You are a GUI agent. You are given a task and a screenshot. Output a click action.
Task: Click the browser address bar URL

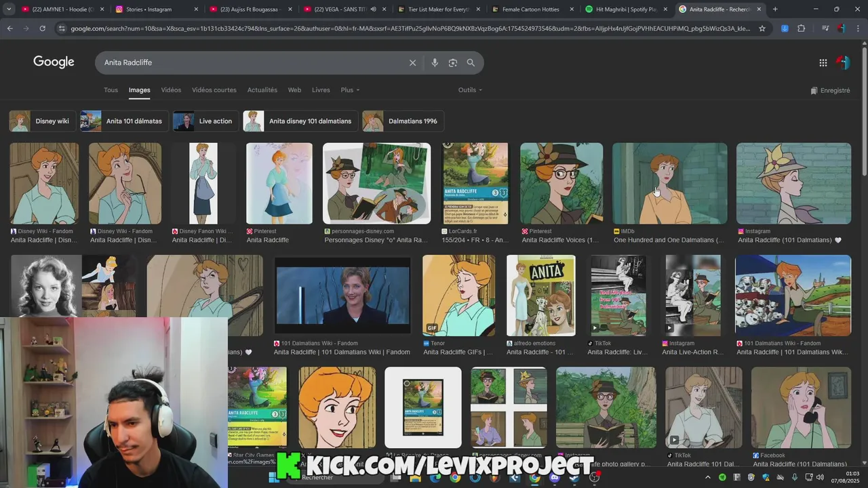pos(410,28)
